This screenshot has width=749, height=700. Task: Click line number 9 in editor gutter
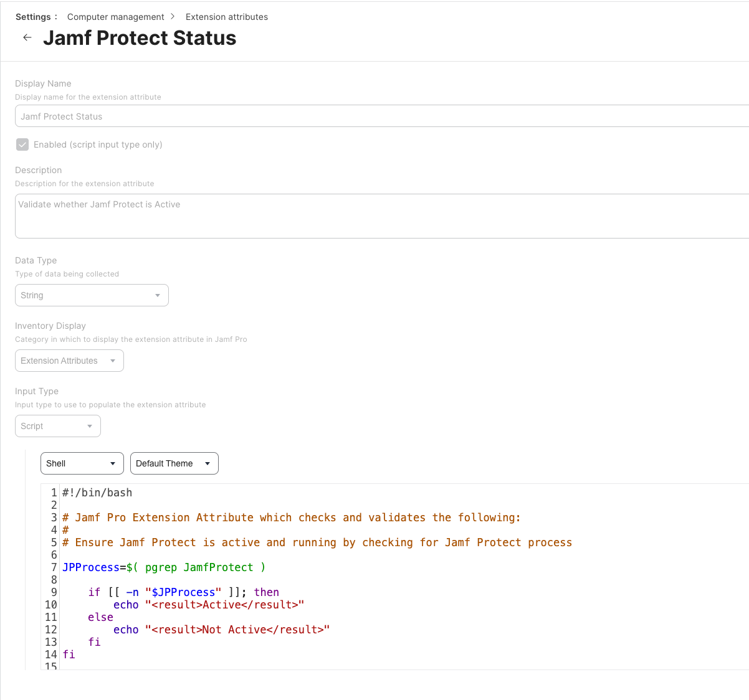pos(54,592)
